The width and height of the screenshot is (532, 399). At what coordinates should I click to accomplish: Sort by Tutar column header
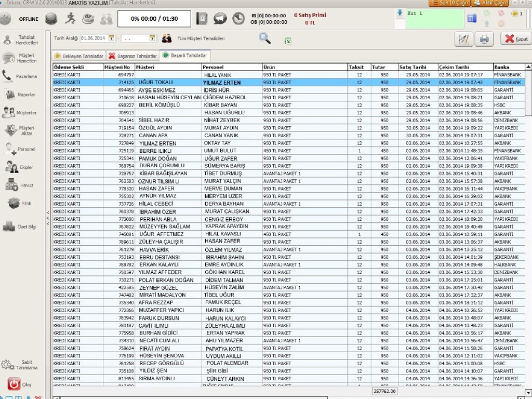[x=384, y=67]
